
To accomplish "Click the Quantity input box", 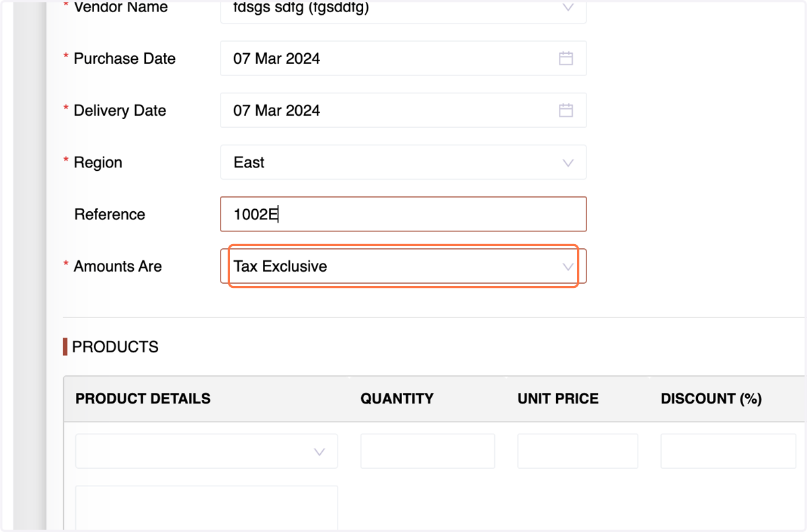I will tap(428, 451).
